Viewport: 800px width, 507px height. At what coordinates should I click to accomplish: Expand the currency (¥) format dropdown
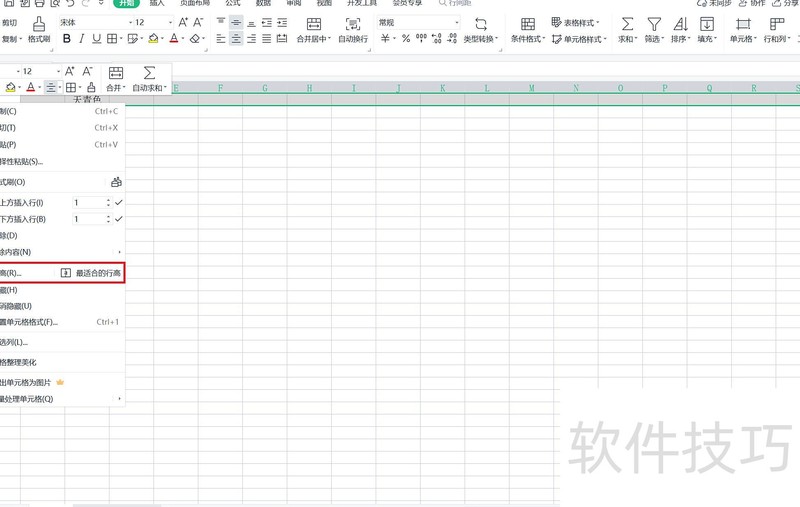pyautogui.click(x=394, y=39)
